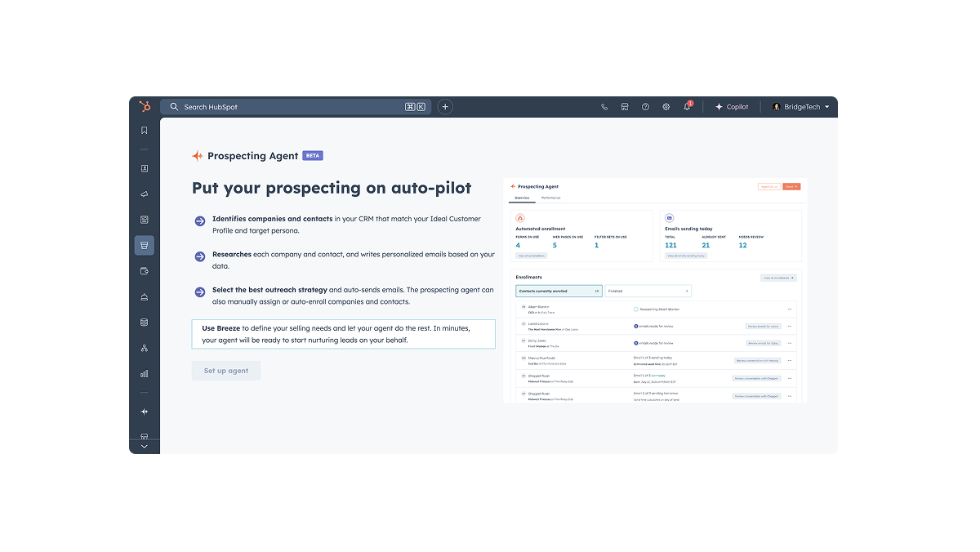Click the View all enrollments link
This screenshot has width=980, height=552.
click(x=777, y=278)
